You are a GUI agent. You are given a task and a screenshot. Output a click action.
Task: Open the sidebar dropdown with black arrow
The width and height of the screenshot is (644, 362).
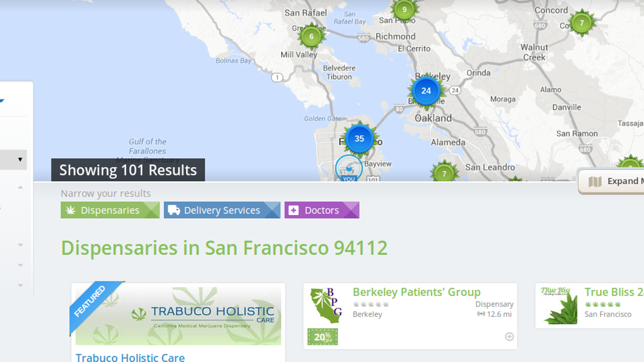tap(13, 160)
